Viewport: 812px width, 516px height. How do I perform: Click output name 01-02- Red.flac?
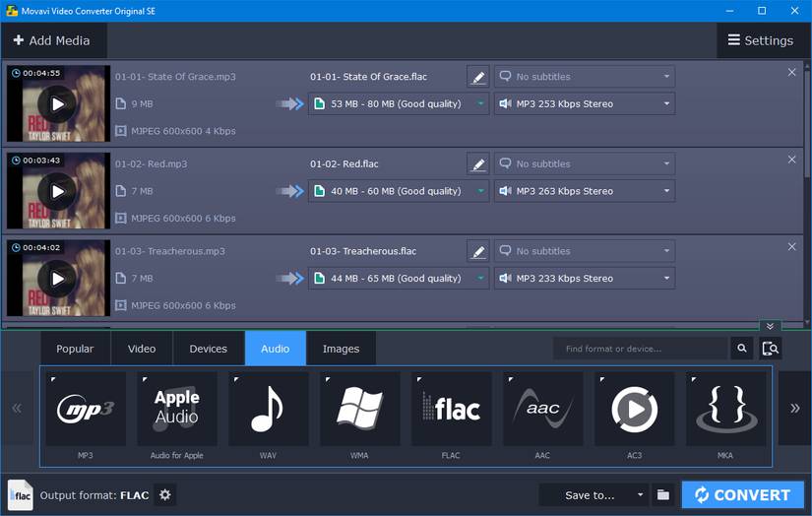click(x=344, y=163)
